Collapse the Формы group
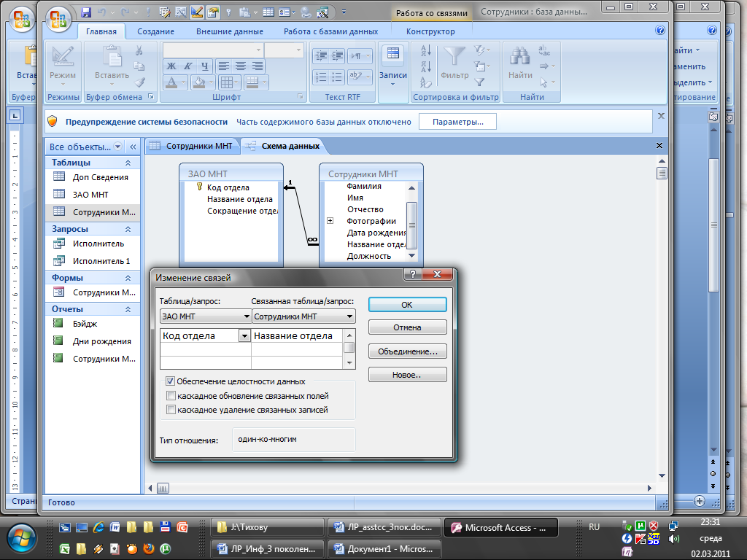The height and width of the screenshot is (560, 747). (128, 278)
